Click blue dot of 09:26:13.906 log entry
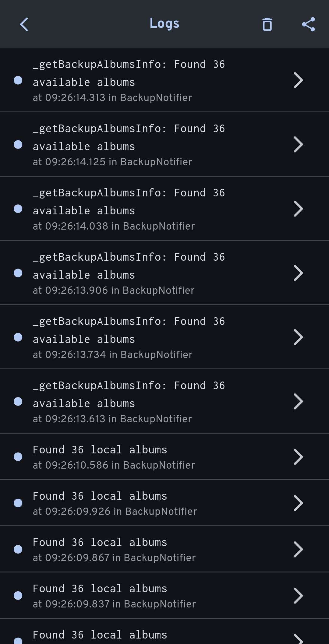The image size is (329, 644). coord(18,273)
